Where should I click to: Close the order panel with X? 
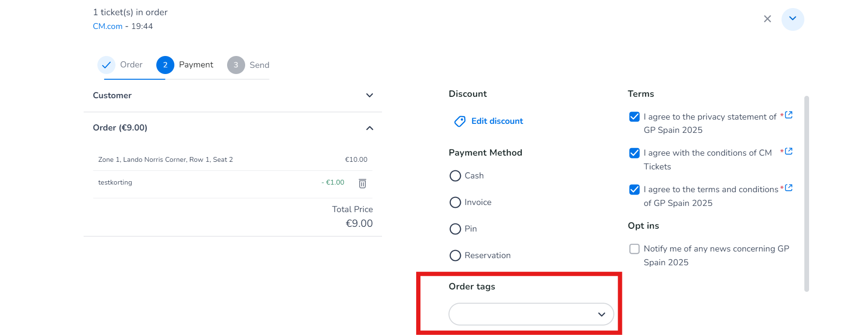pyautogui.click(x=767, y=19)
